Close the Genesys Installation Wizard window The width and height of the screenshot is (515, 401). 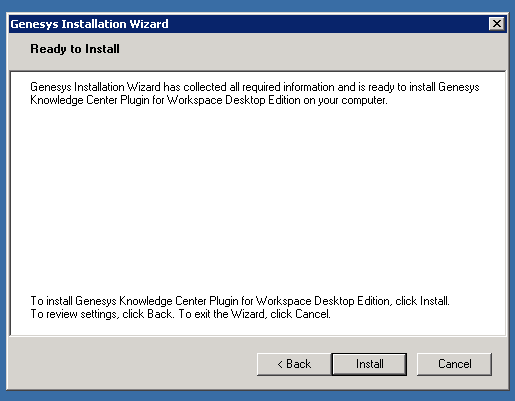tap(497, 24)
